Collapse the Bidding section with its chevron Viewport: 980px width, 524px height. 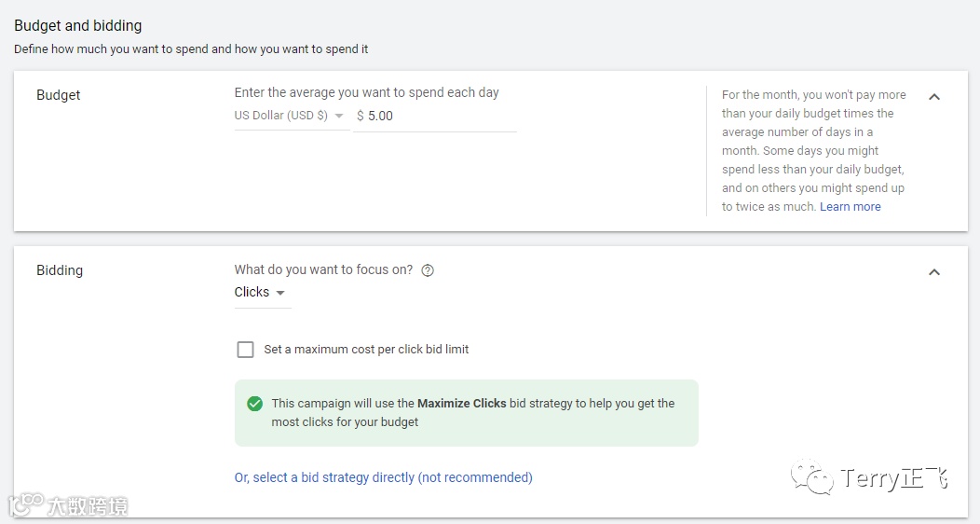(934, 271)
